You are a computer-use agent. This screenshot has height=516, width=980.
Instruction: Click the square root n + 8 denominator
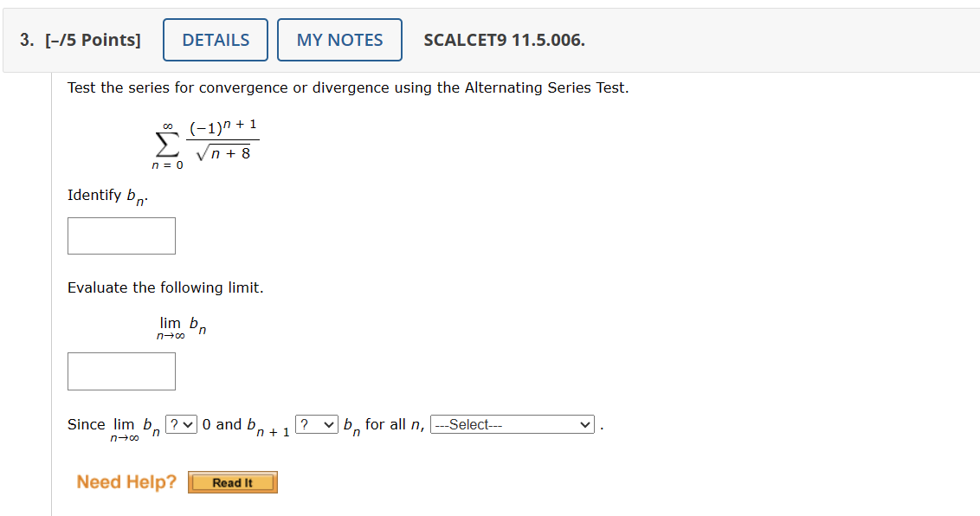(x=223, y=153)
